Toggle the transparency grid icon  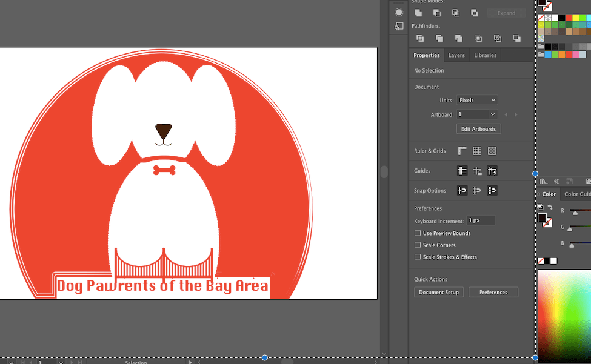[x=492, y=151]
